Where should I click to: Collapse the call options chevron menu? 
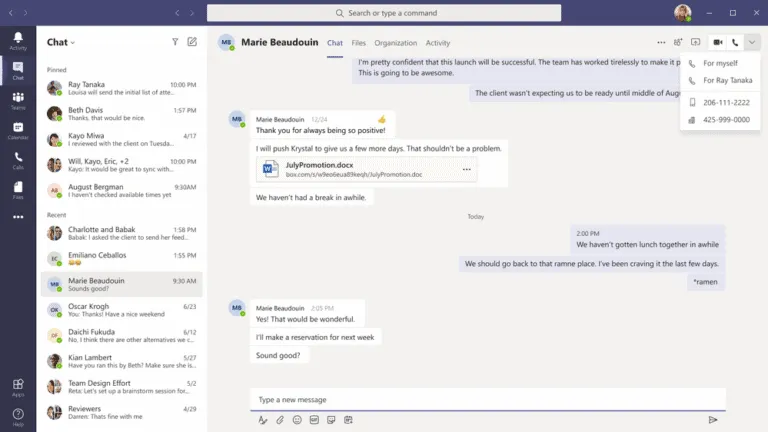click(752, 43)
